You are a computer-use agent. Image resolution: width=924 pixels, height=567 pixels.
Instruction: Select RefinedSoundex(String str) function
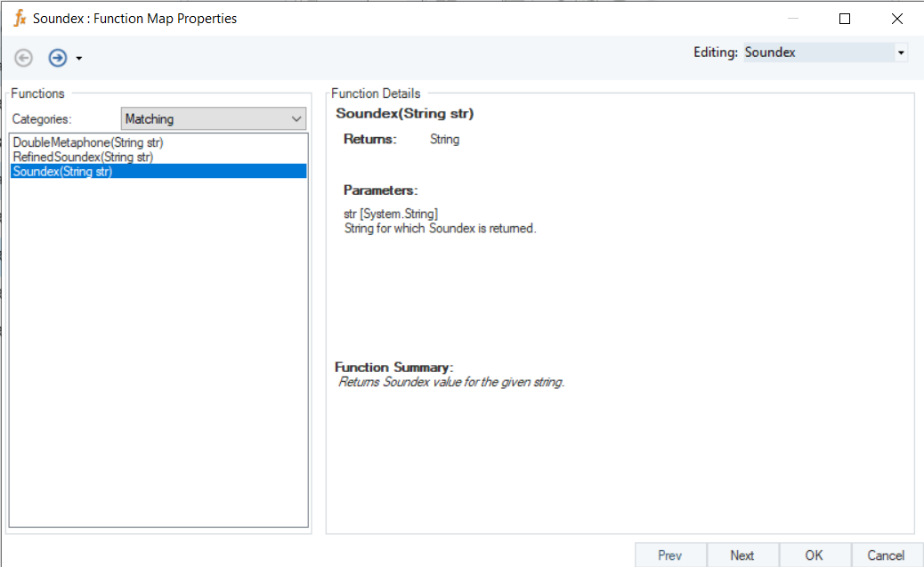(83, 157)
